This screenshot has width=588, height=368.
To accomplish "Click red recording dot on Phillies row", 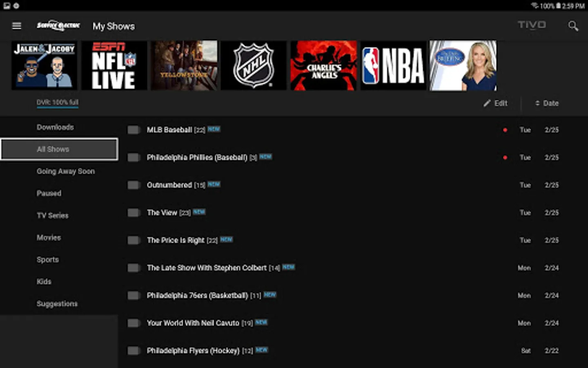I will point(505,157).
